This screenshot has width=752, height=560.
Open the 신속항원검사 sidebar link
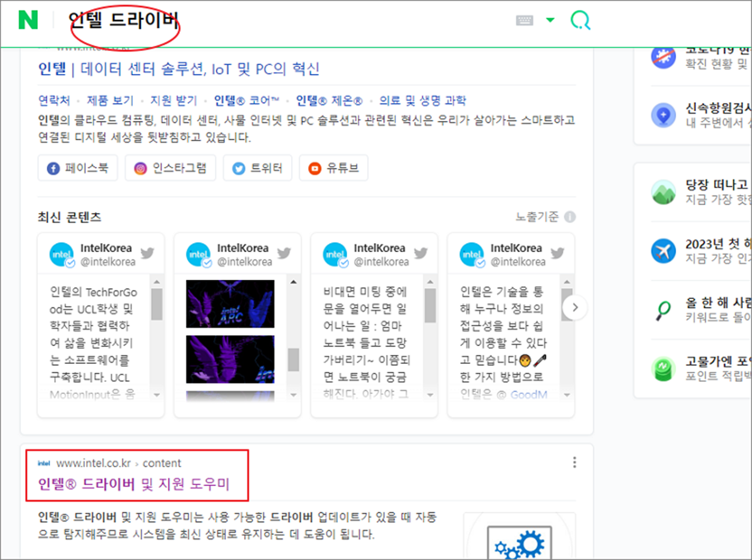(x=718, y=109)
